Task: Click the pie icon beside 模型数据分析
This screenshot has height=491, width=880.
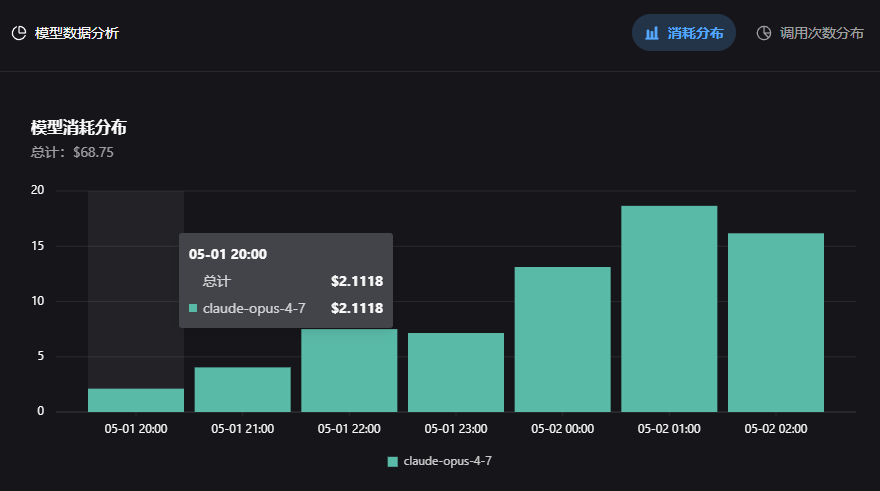Action: (19, 33)
